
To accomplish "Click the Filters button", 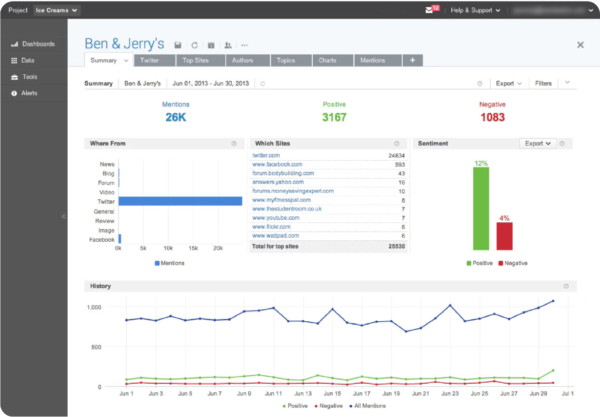I will [x=543, y=83].
